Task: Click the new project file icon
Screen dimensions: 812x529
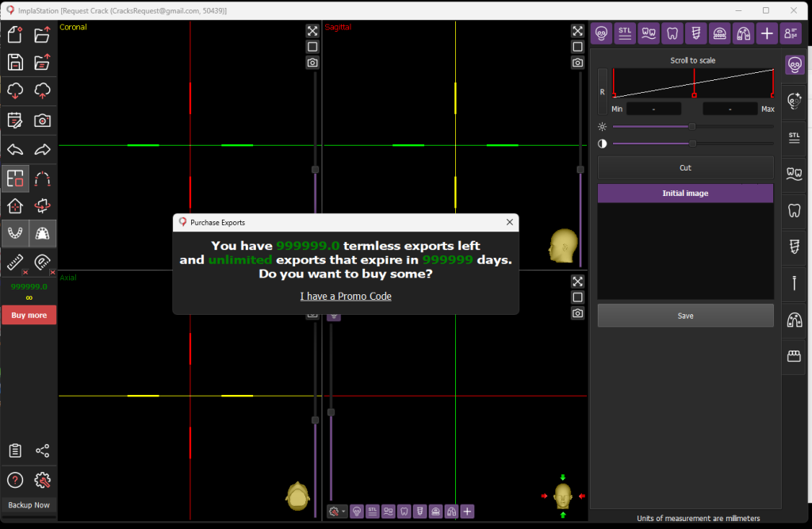Action: (x=14, y=34)
